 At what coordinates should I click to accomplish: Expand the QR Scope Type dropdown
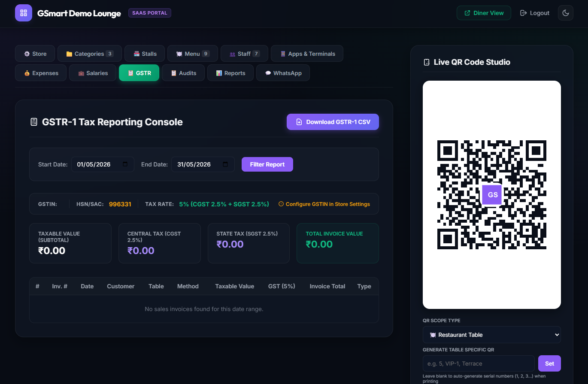491,335
